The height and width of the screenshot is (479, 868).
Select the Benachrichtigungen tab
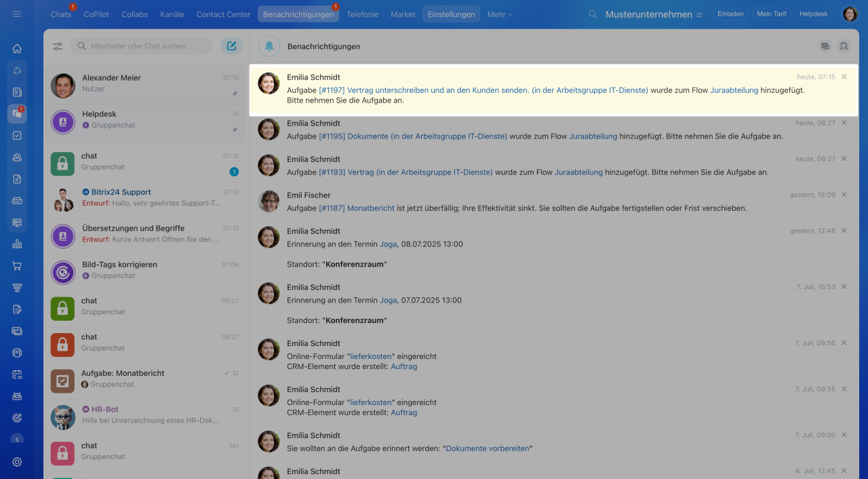click(x=298, y=14)
